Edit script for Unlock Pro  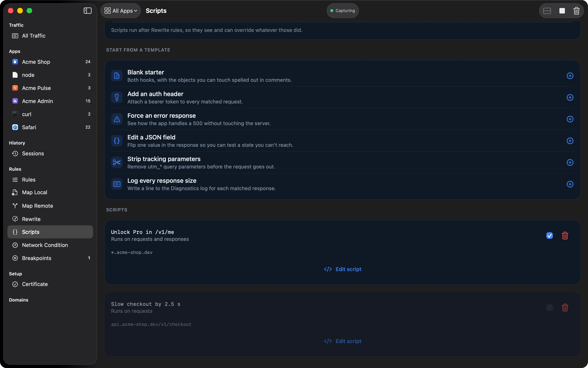click(343, 269)
